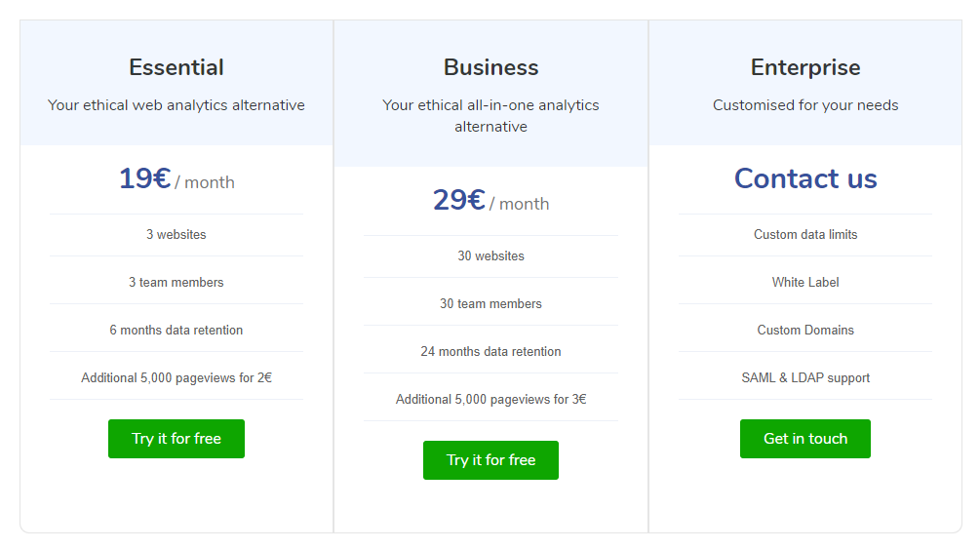The image size is (980, 549).
Task: Click Essential plan's Try it for free button
Action: point(176,439)
